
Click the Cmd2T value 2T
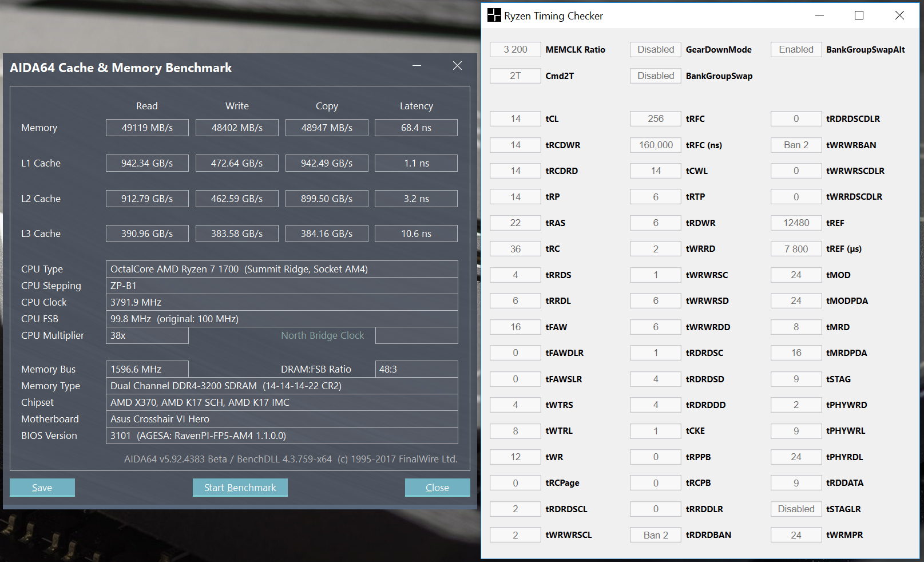click(515, 76)
